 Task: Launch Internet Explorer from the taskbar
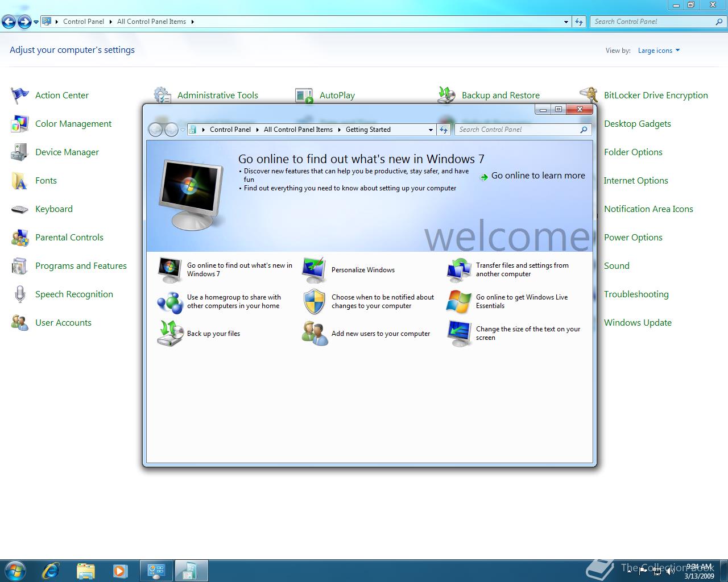coord(51,571)
